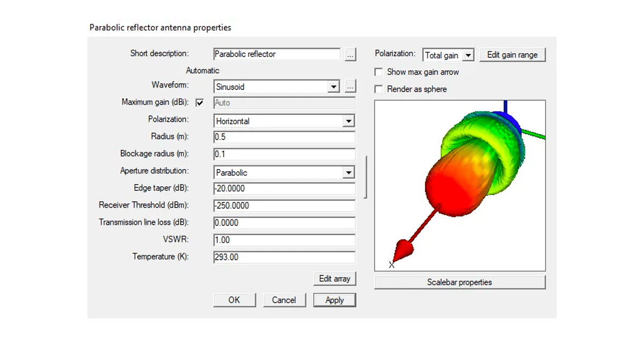Enable Render as sphere
Image resolution: width=644 pixels, height=337 pixels.
(x=378, y=89)
